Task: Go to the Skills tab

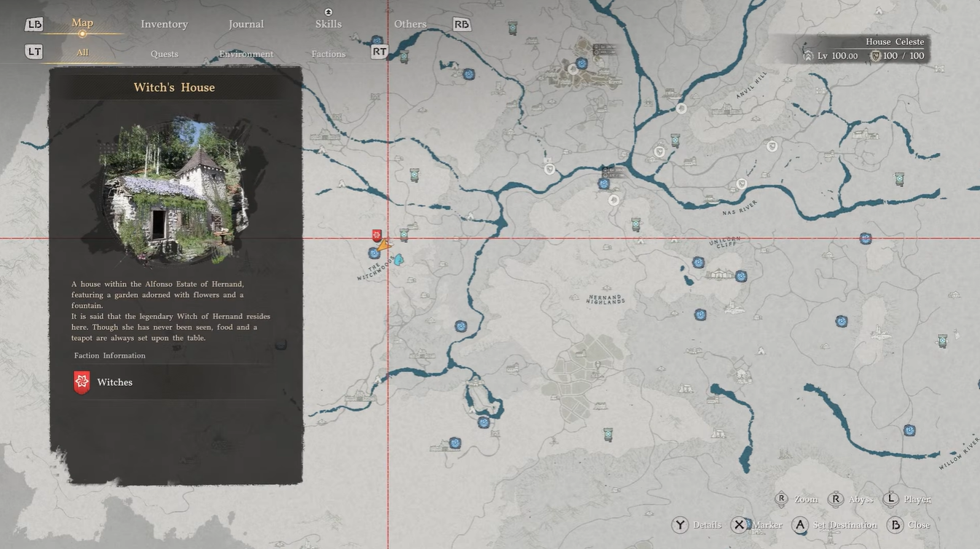Action: point(328,24)
